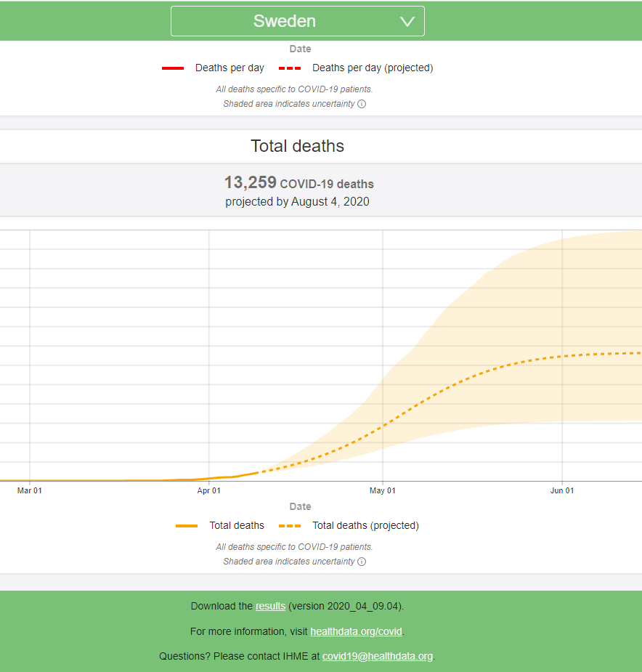Click the solid orange Total deaths line swatch

187,526
